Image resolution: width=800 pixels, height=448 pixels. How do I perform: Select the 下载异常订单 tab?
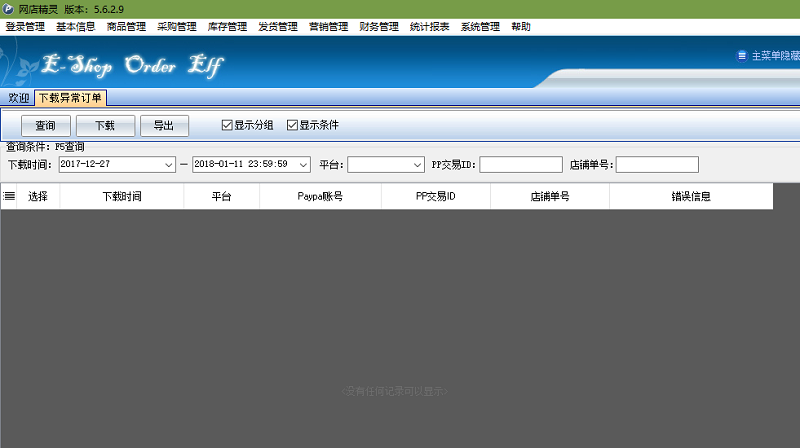pyautogui.click(x=70, y=98)
